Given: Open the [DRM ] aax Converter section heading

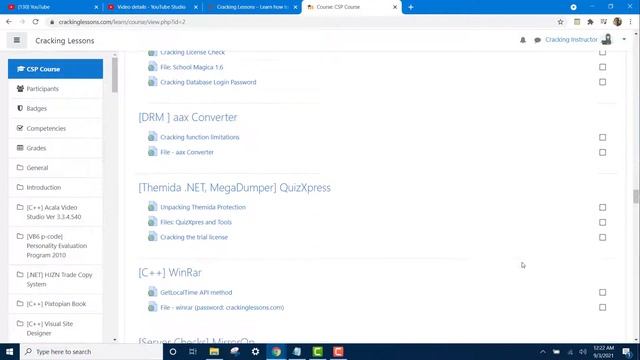Looking at the screenshot, I should pos(187,117).
